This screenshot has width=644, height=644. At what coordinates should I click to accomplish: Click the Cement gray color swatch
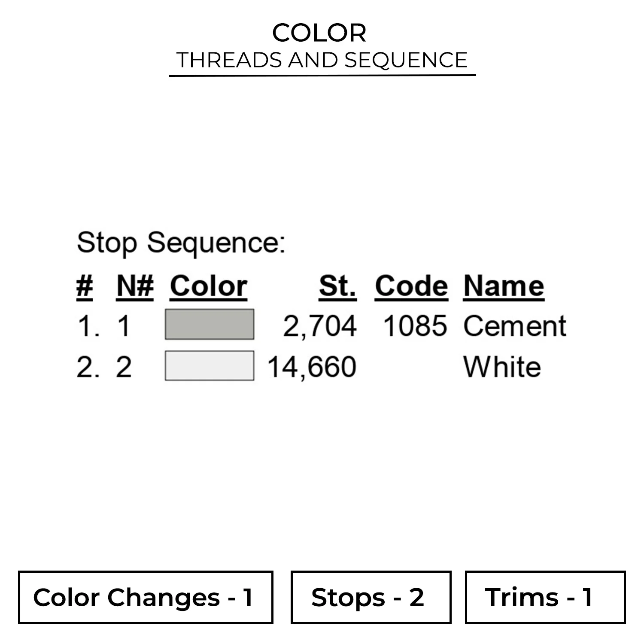point(209,325)
